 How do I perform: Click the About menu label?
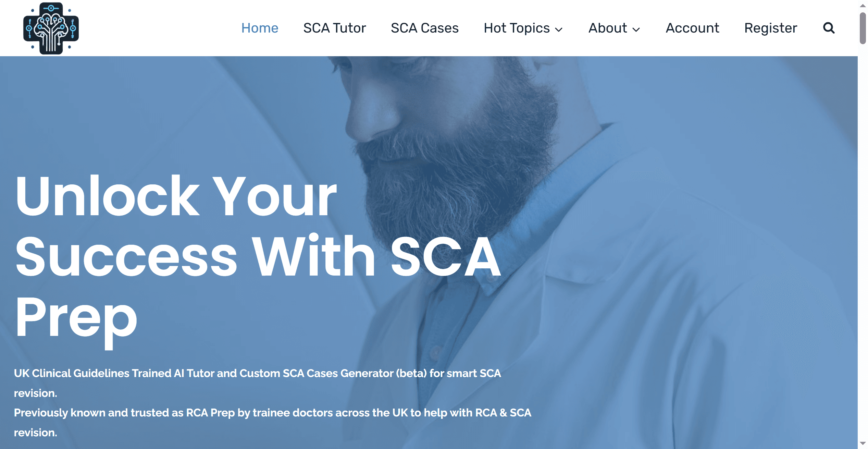click(608, 28)
